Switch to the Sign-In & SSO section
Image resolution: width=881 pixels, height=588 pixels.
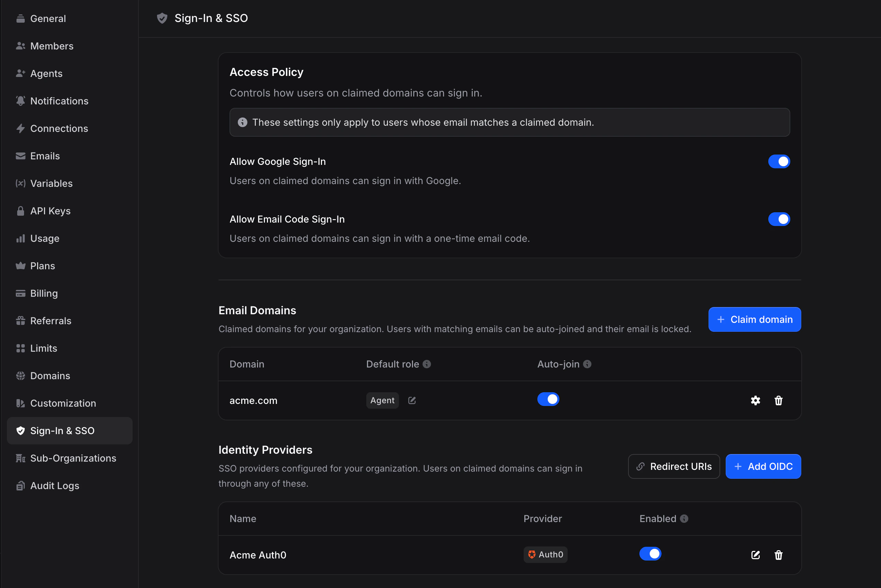(x=62, y=430)
